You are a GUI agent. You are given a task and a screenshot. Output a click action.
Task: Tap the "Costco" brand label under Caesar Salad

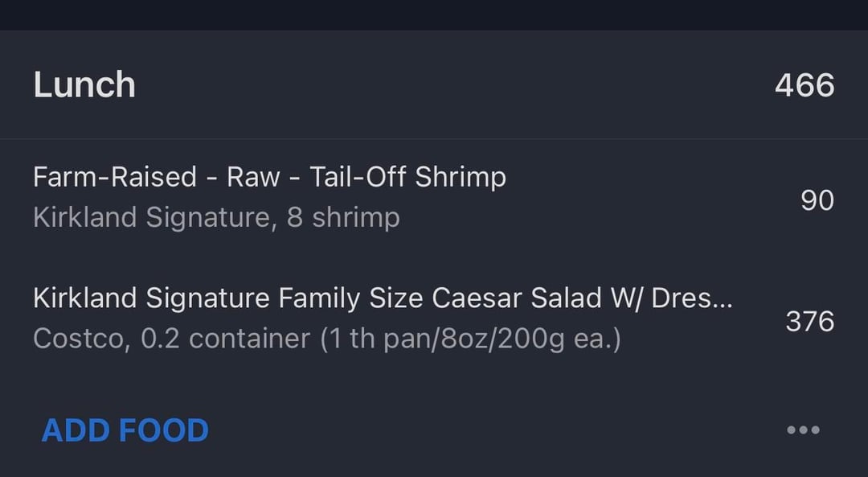(x=79, y=339)
